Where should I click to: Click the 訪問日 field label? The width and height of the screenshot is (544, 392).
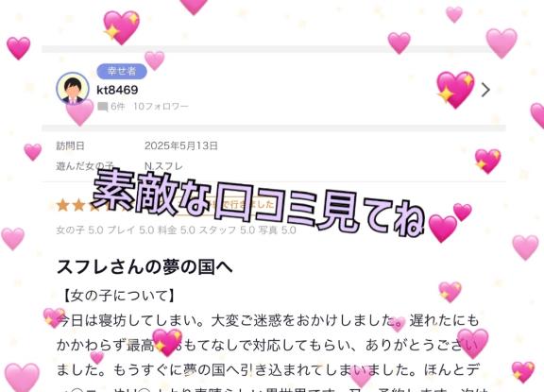coord(71,145)
